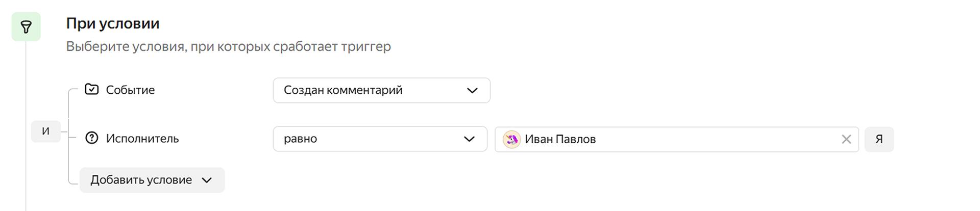Viewport: 980px width, 211px height.
Task: Click the chevron in the Создан комментарий dropdown
Action: click(472, 90)
